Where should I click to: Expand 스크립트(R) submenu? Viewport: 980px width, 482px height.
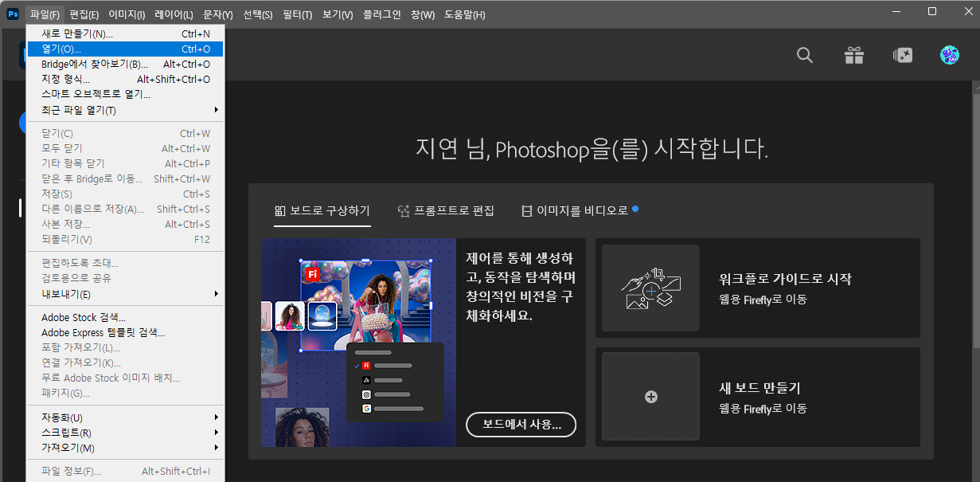[125, 433]
